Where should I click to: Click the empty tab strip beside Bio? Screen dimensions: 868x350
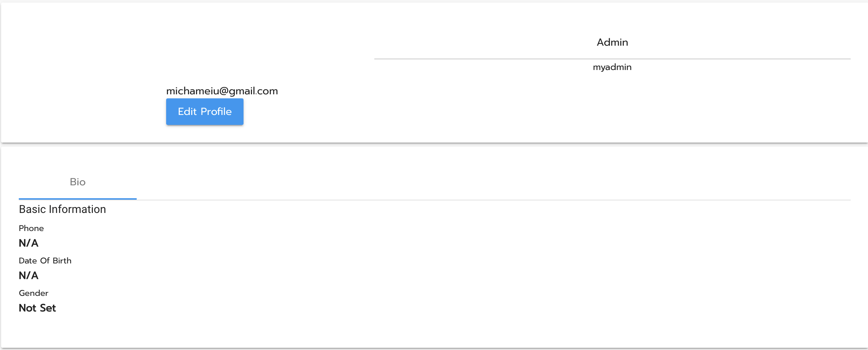click(442, 182)
